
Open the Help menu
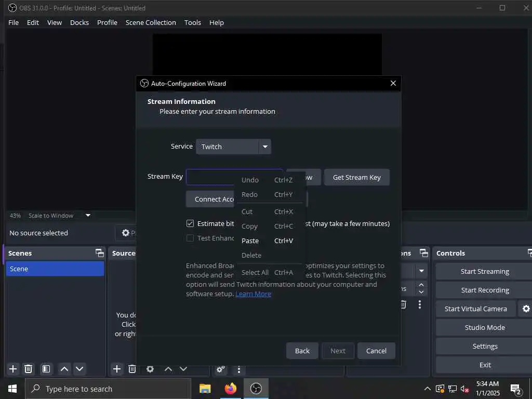tap(217, 22)
